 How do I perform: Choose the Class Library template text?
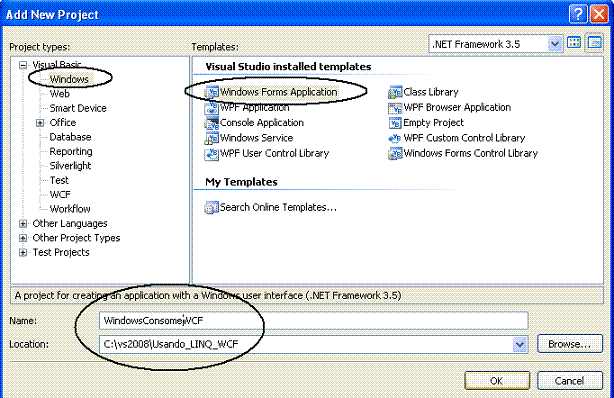click(x=431, y=92)
